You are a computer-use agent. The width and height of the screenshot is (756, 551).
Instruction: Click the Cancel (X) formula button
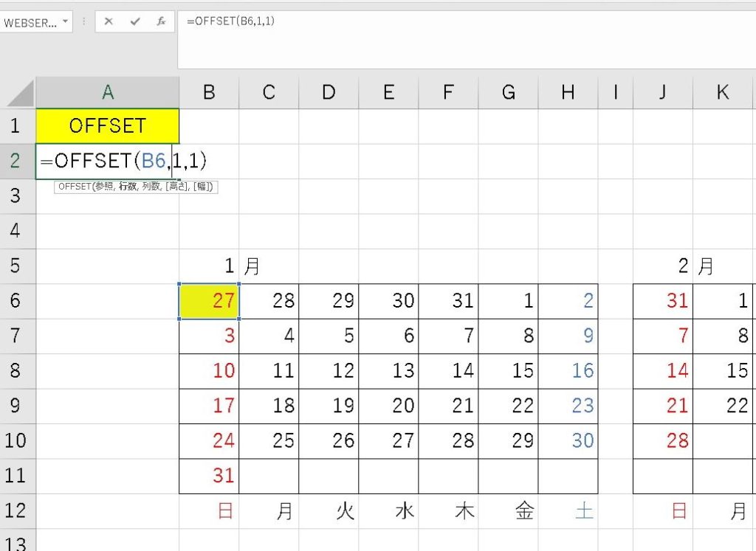pos(109,22)
